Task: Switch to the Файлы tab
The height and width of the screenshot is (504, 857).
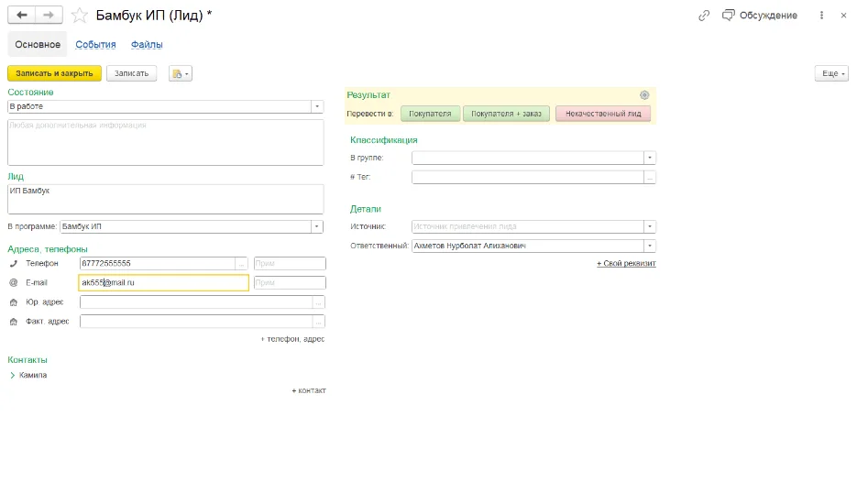Action: click(x=147, y=44)
